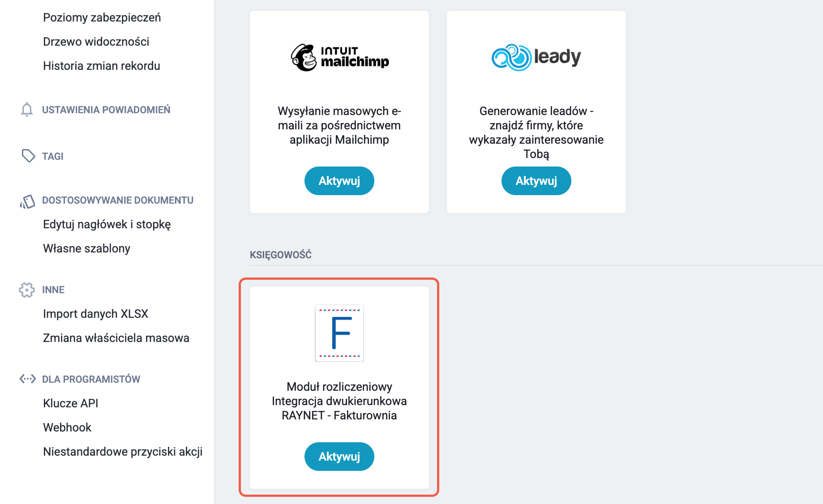
Task: Activate the Mailchimp integration
Action: (x=339, y=181)
